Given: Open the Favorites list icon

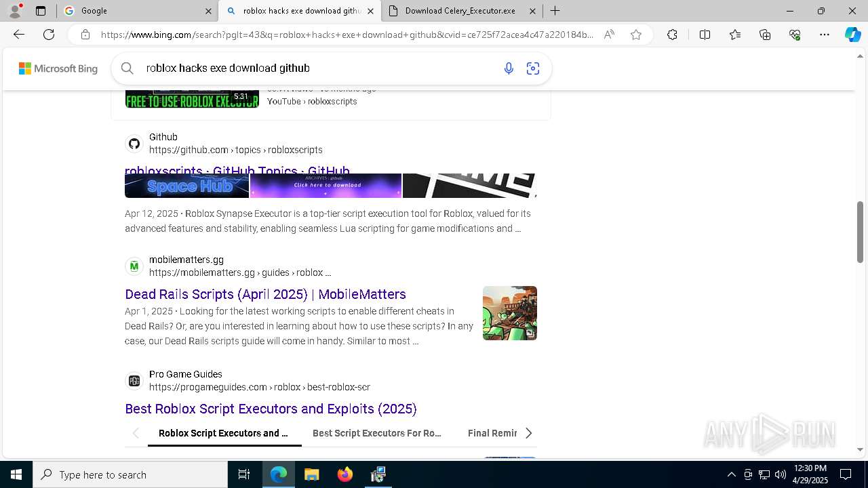Looking at the screenshot, I should coord(735,35).
